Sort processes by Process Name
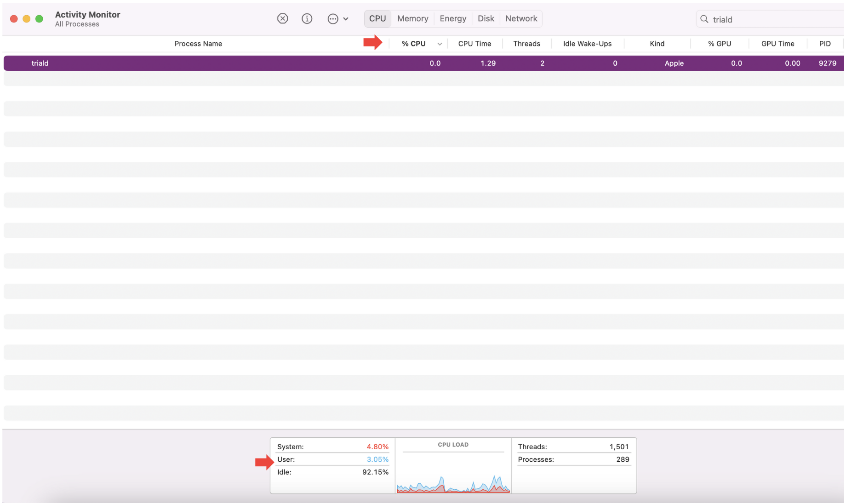This screenshot has height=504, width=846. (198, 44)
